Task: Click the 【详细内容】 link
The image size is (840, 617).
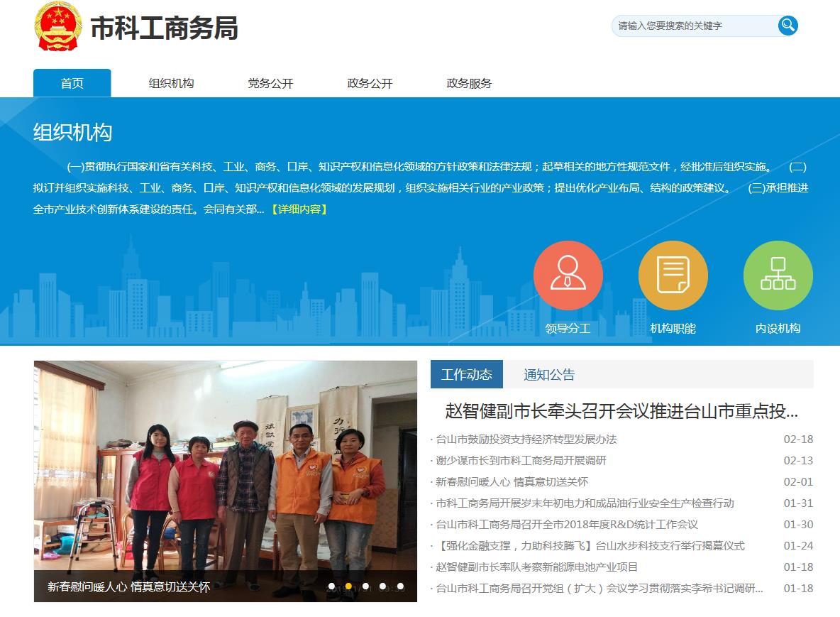Action: 299,209
